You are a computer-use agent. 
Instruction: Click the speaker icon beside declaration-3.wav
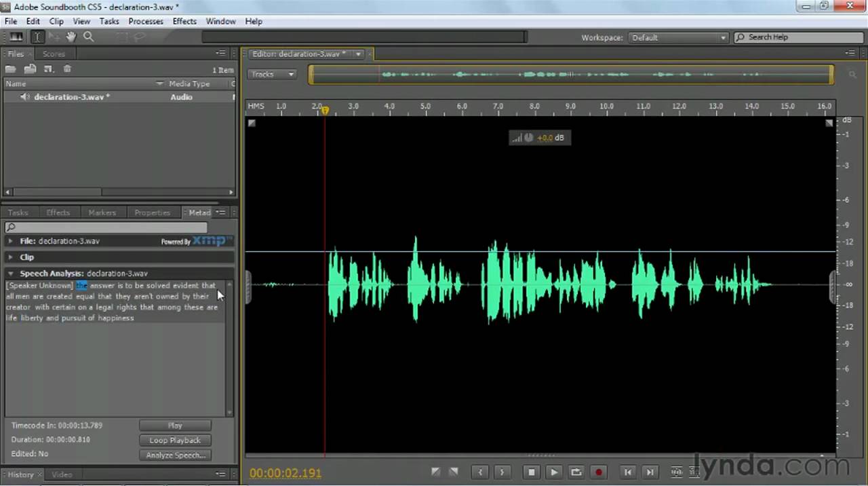(25, 97)
